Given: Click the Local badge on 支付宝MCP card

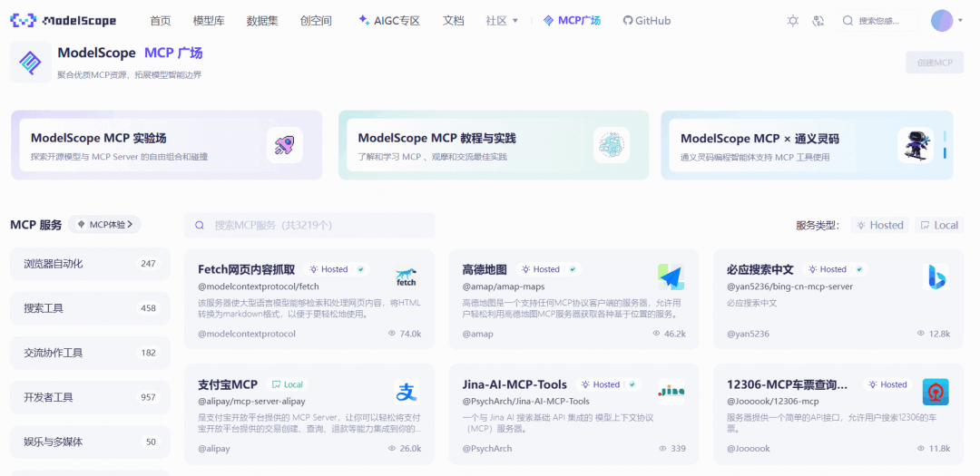Looking at the screenshot, I should 289,384.
